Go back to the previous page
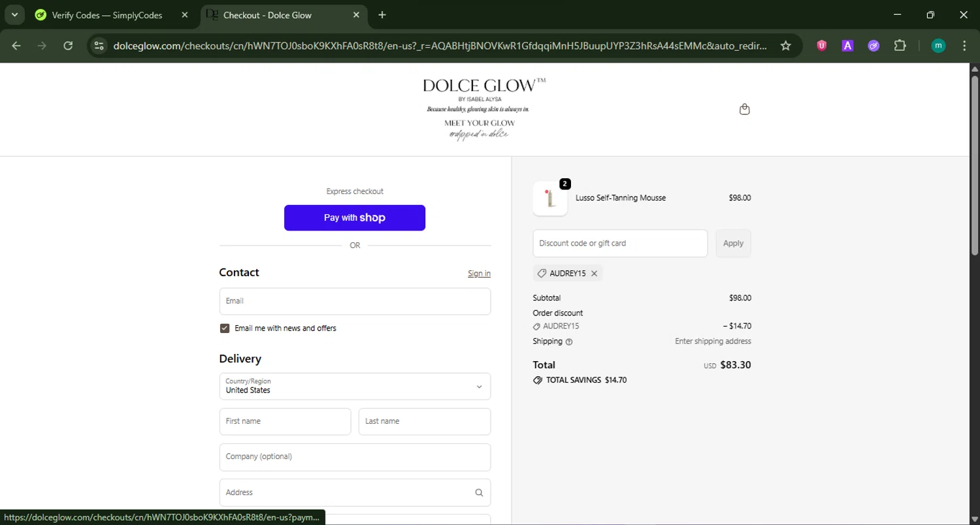This screenshot has height=525, width=980. tap(16, 46)
